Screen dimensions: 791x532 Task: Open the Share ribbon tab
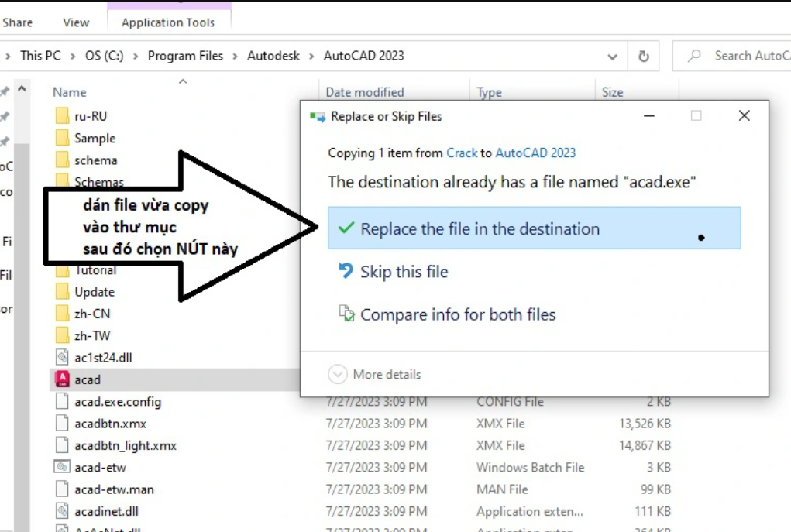coord(17,22)
